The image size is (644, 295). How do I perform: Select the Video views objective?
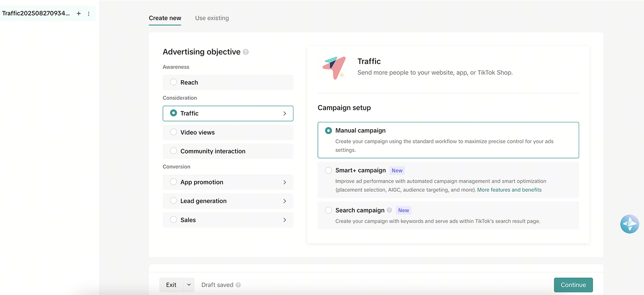click(x=173, y=132)
